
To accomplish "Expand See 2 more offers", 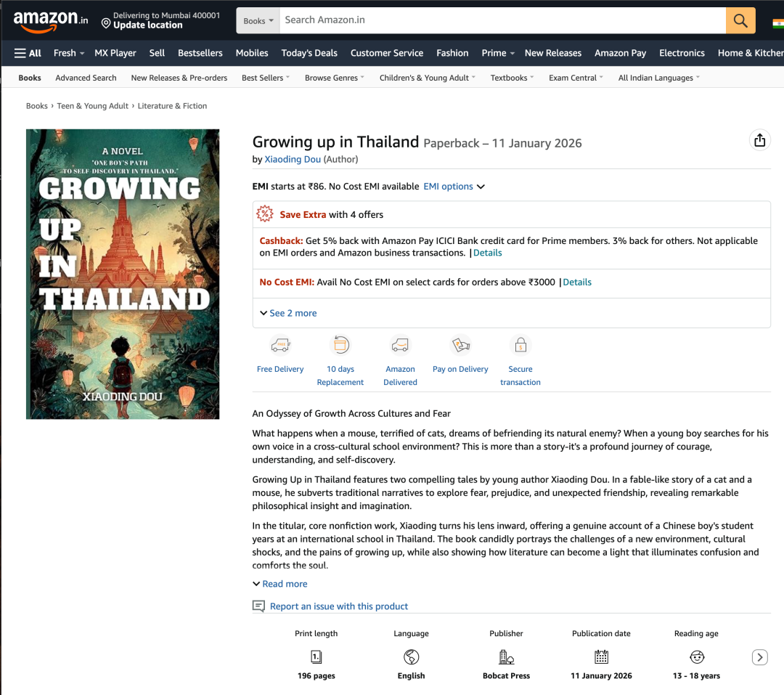I will tap(288, 313).
